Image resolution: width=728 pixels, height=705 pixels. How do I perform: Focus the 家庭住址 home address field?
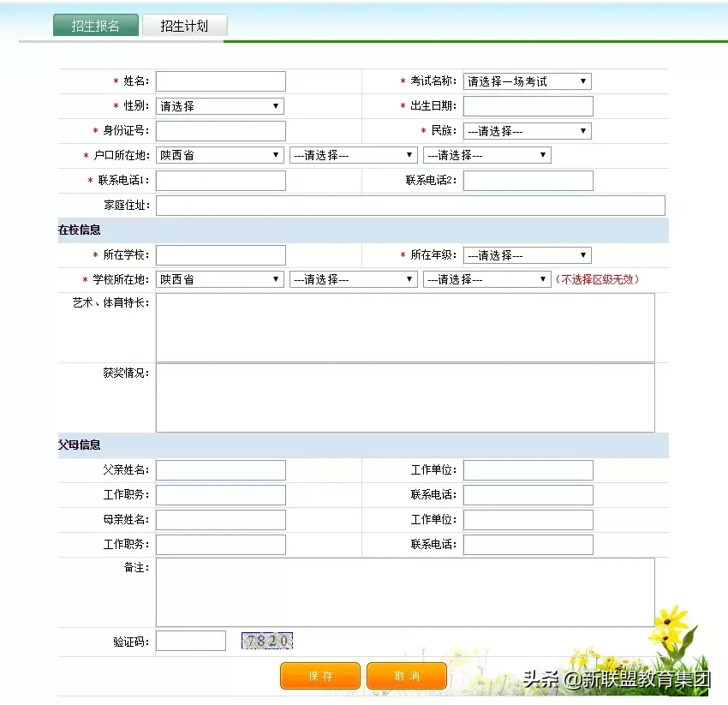point(409,205)
